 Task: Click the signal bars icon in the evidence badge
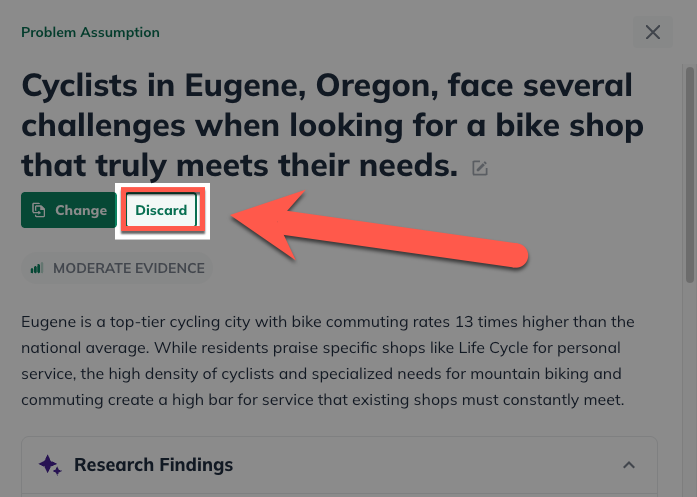(x=37, y=268)
